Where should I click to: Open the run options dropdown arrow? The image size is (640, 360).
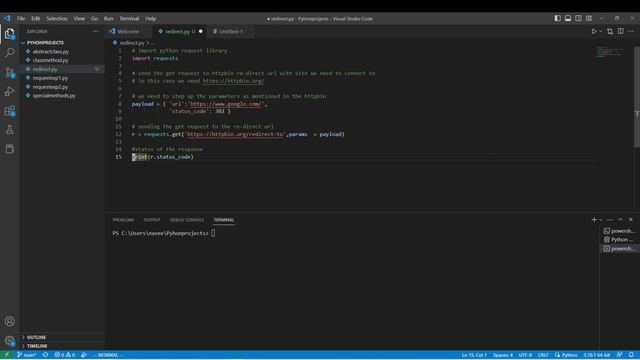pos(600,31)
